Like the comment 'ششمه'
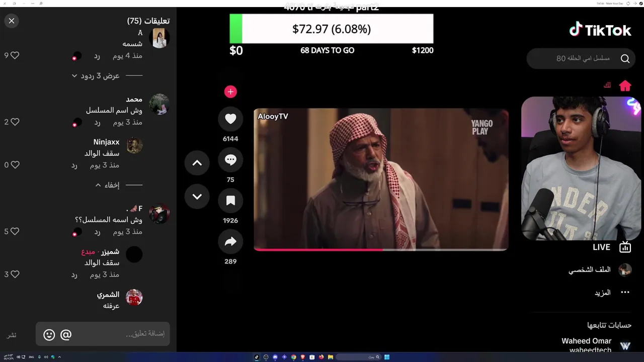 (x=15, y=55)
